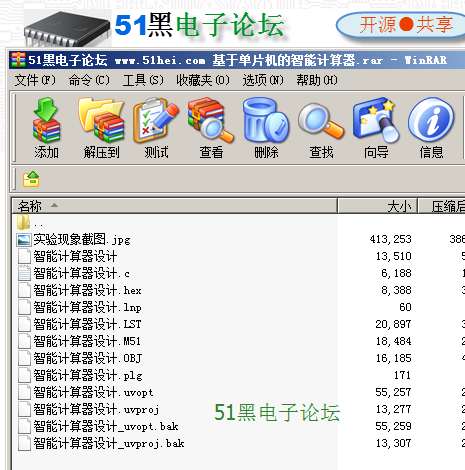This screenshot has width=465, height=470.
Task: Click the file icon of 智能计算器设计.hex
Action: (x=24, y=290)
